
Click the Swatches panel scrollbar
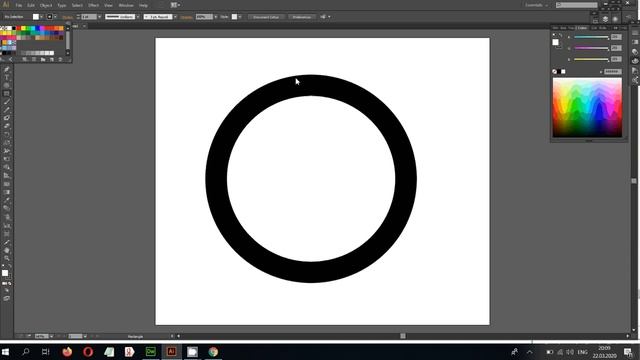click(x=68, y=41)
